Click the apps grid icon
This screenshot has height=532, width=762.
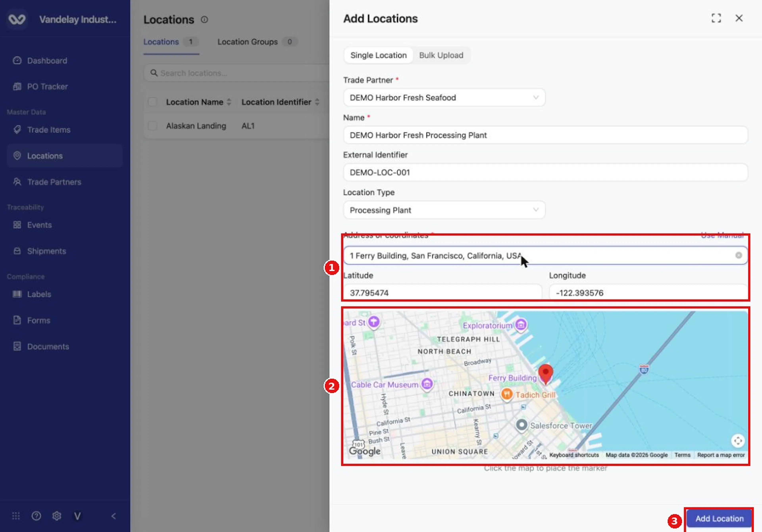click(x=16, y=516)
